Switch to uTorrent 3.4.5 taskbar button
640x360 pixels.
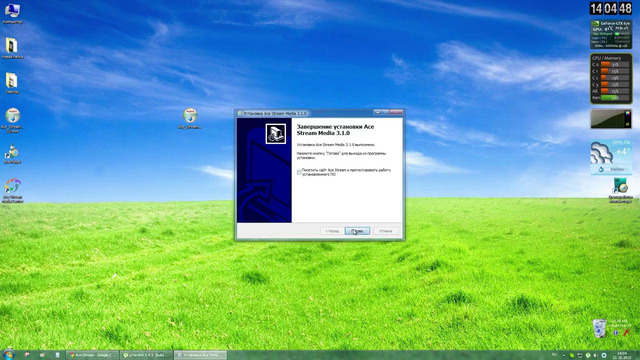tap(147, 355)
